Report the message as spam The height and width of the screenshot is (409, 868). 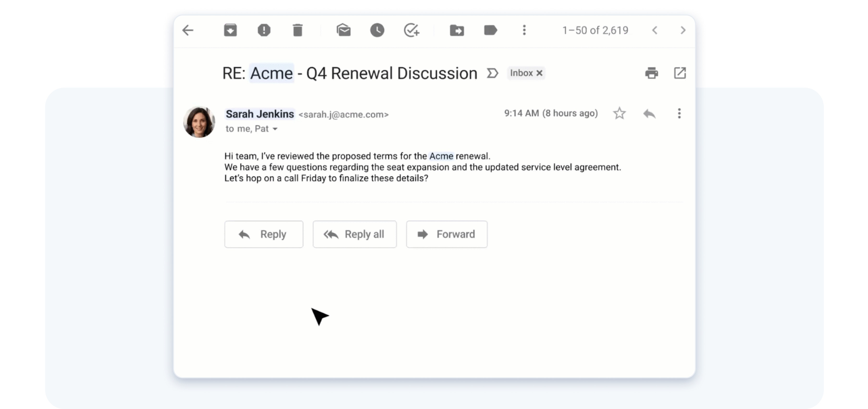click(264, 30)
